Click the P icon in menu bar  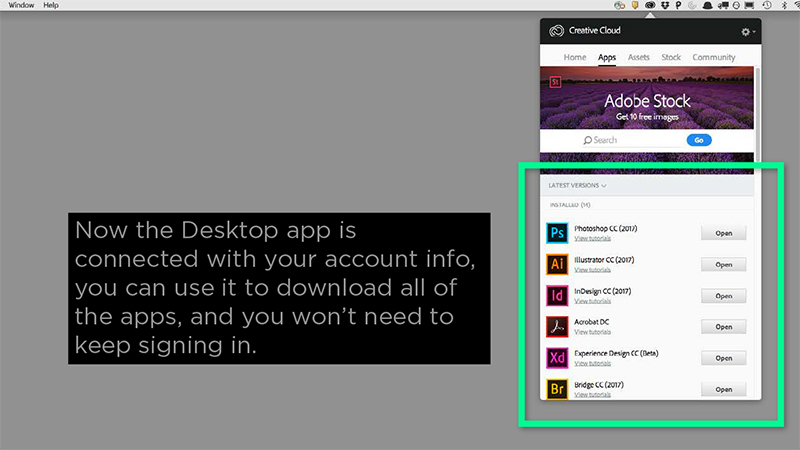678,5
